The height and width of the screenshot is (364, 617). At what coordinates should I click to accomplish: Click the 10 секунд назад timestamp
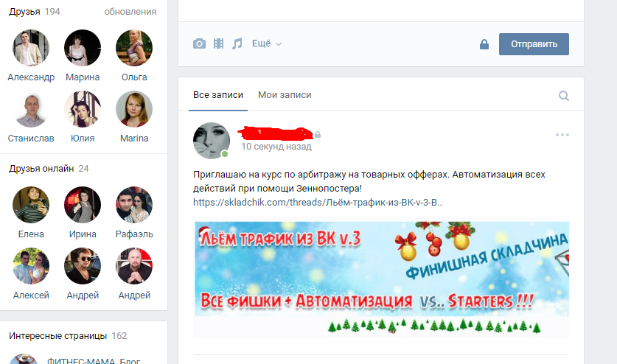pyautogui.click(x=276, y=147)
